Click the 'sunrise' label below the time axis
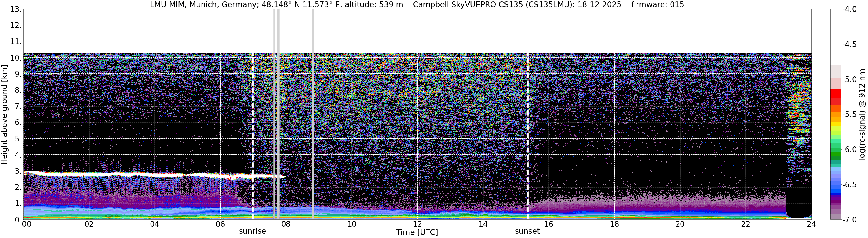The image size is (868, 238). [x=252, y=231]
